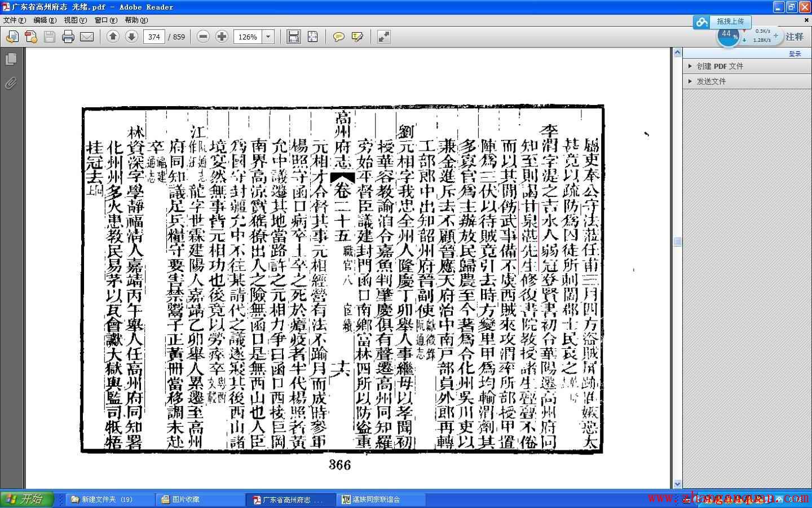
Task: Click the 开始 Start button
Action: pos(27,499)
